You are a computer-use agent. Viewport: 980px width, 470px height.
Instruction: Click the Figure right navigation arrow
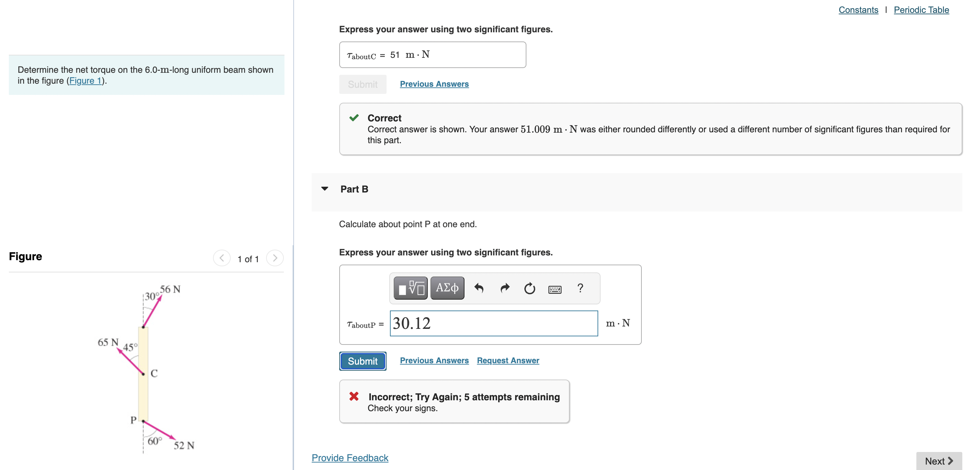(x=275, y=257)
